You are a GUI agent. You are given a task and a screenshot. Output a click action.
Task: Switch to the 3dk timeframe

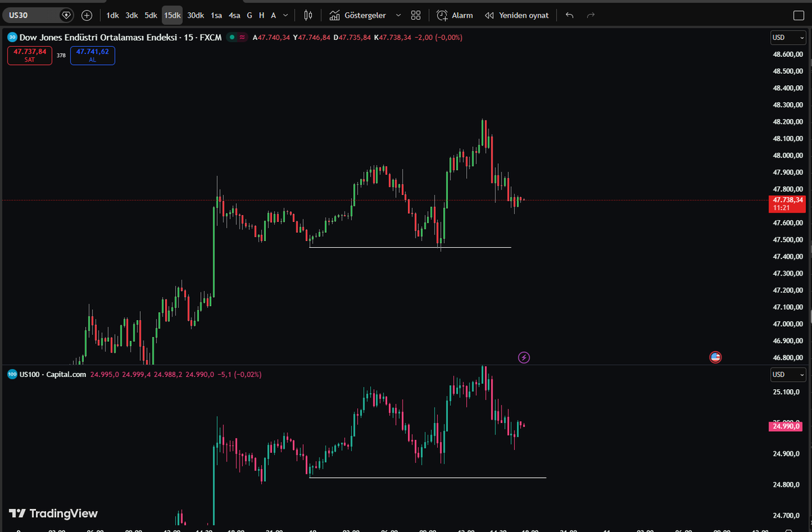click(x=131, y=15)
